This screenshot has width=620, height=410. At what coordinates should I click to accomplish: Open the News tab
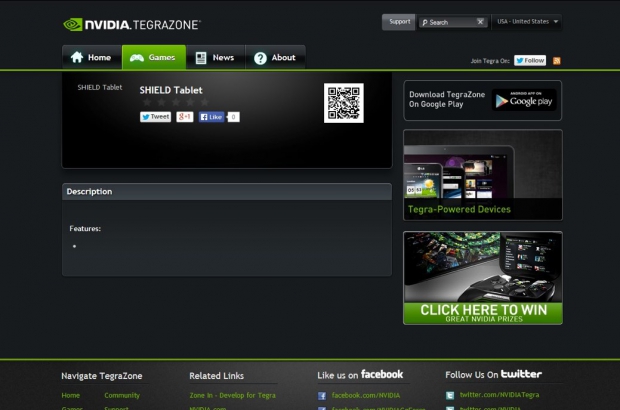coord(215,57)
